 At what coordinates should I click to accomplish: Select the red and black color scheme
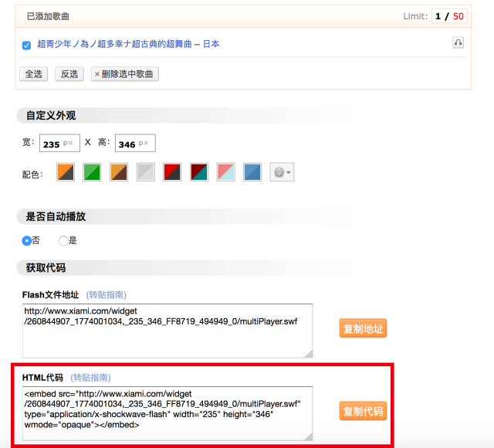click(172, 172)
